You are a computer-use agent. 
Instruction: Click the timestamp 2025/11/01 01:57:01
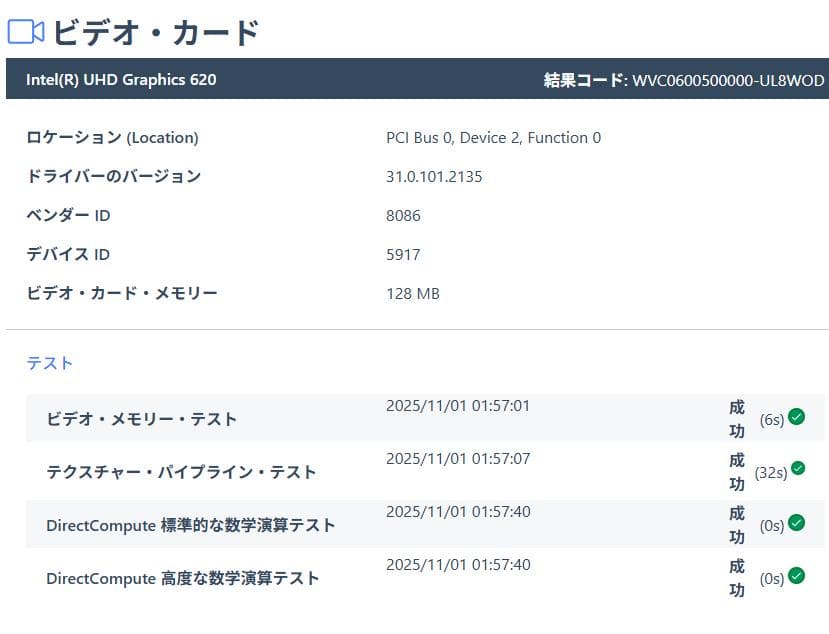tap(458, 404)
